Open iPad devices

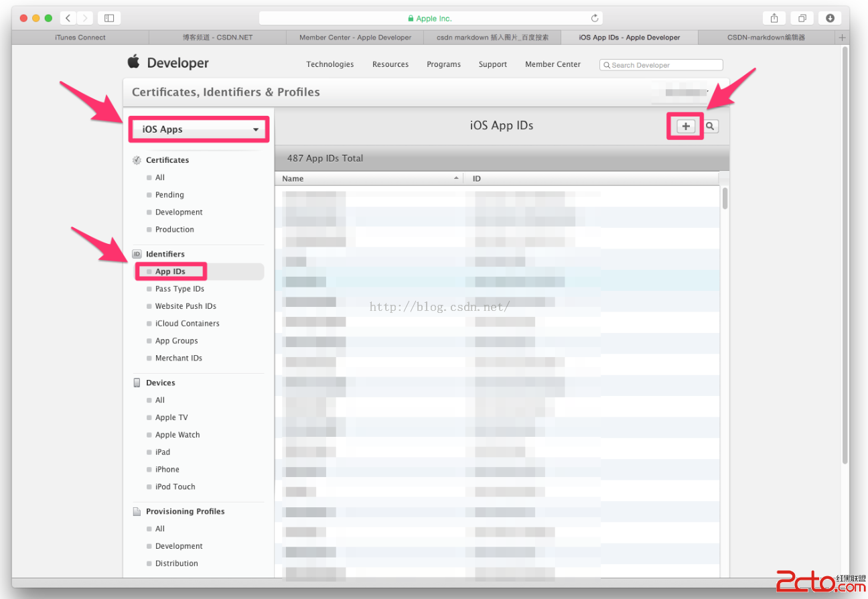click(163, 452)
